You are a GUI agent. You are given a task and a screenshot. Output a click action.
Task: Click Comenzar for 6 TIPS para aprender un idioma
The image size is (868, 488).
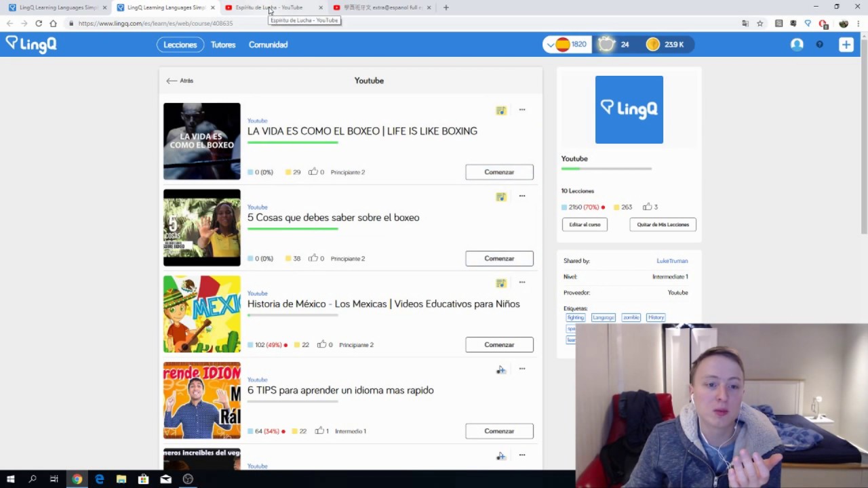point(499,431)
